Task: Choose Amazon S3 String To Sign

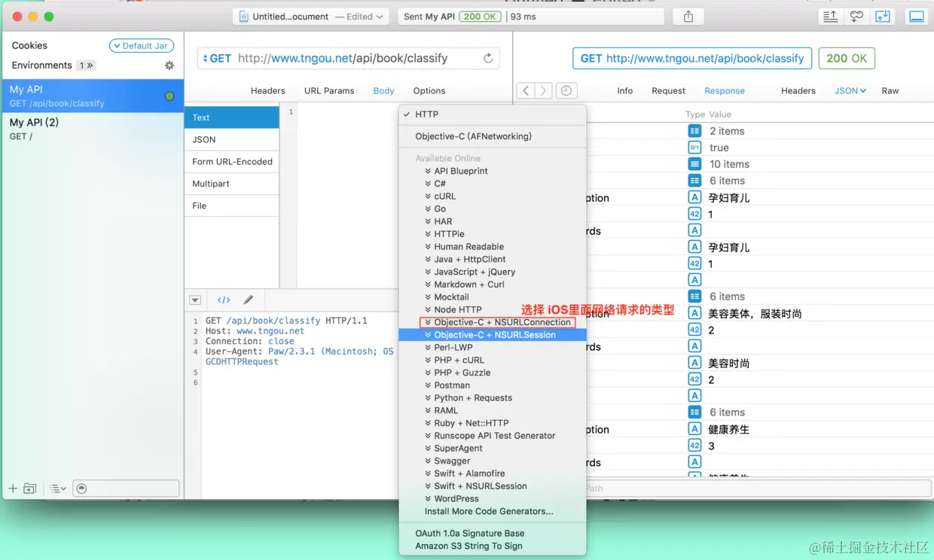Action: (493, 546)
